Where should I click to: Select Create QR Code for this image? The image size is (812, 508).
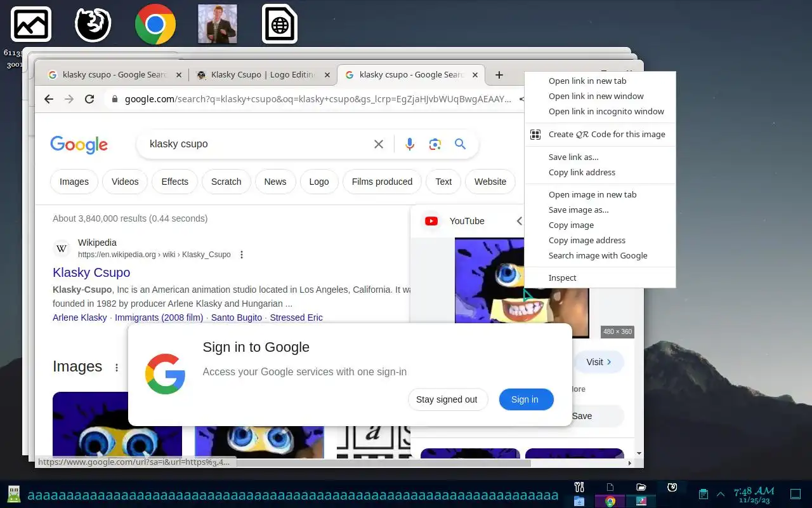[600, 135]
